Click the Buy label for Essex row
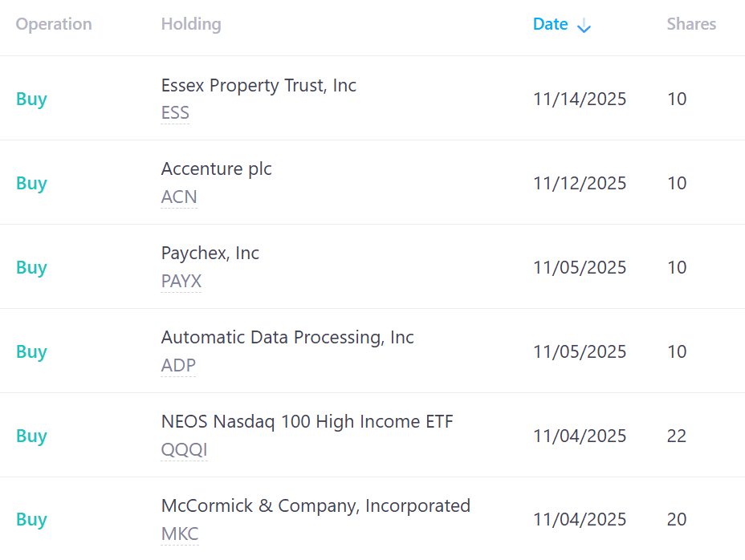 [x=31, y=99]
